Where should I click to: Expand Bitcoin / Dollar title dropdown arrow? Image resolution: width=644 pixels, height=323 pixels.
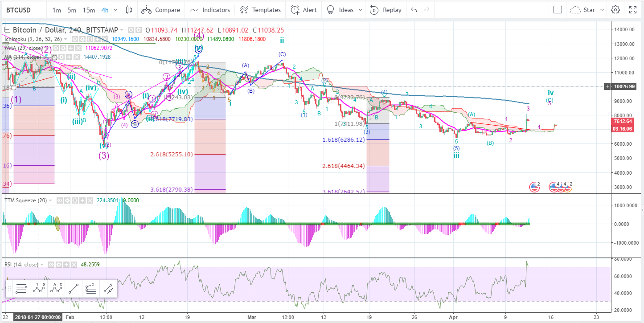click(122, 30)
